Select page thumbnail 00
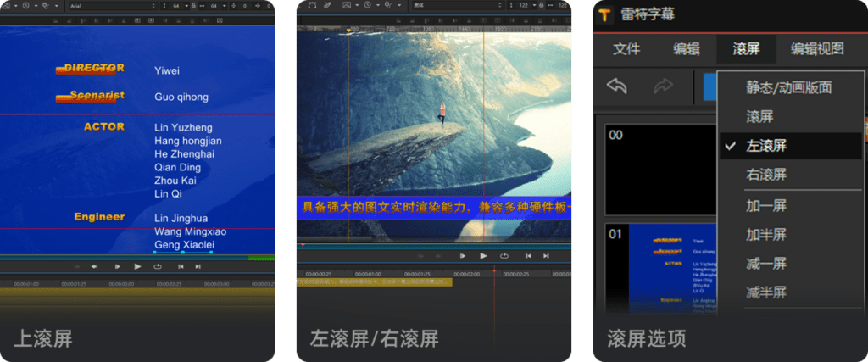Screen dimensions: 868x362 point(661,170)
